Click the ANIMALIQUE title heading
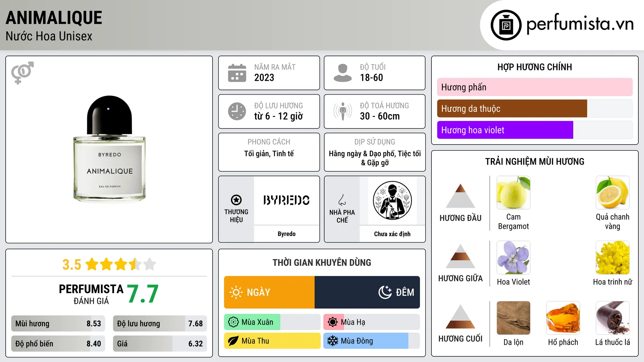644x362 pixels. tap(54, 18)
